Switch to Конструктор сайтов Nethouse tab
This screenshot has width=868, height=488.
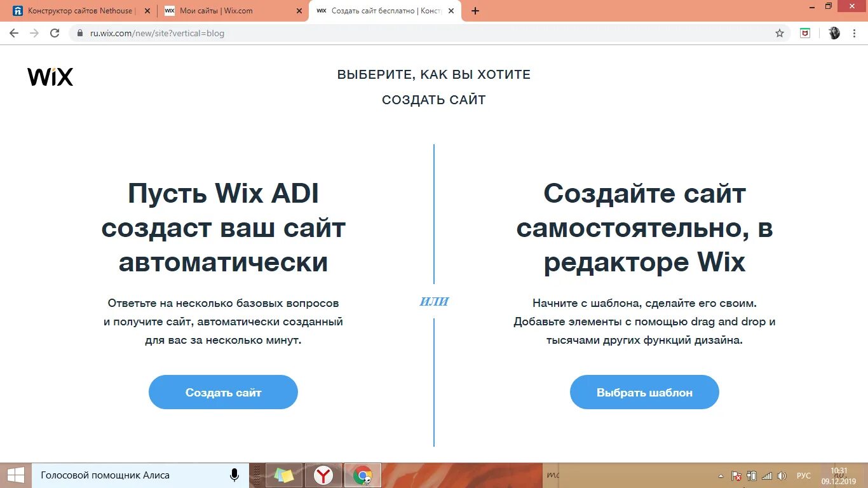pyautogui.click(x=81, y=11)
